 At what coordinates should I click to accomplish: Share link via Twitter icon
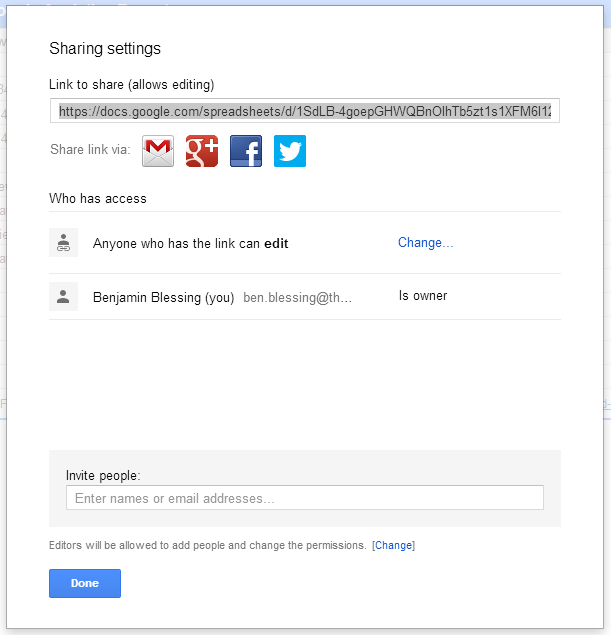[x=290, y=151]
